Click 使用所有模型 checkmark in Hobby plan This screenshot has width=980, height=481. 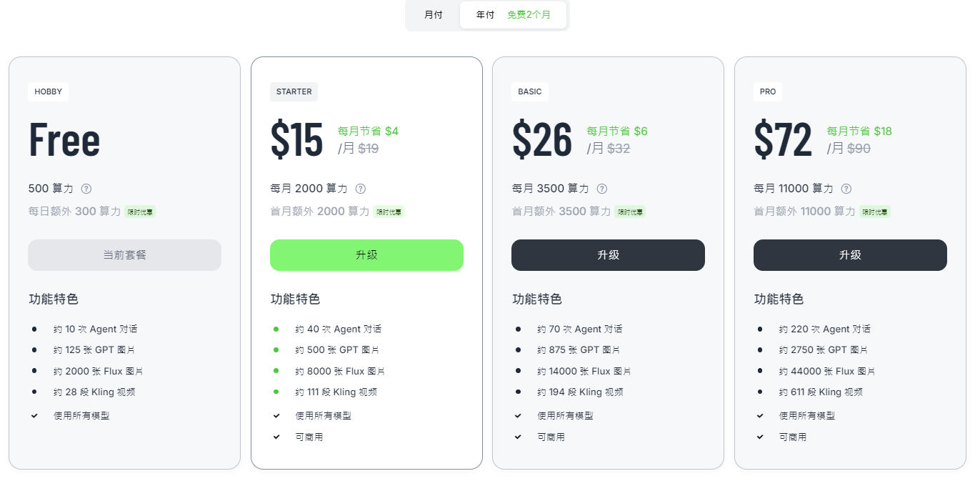[34, 415]
